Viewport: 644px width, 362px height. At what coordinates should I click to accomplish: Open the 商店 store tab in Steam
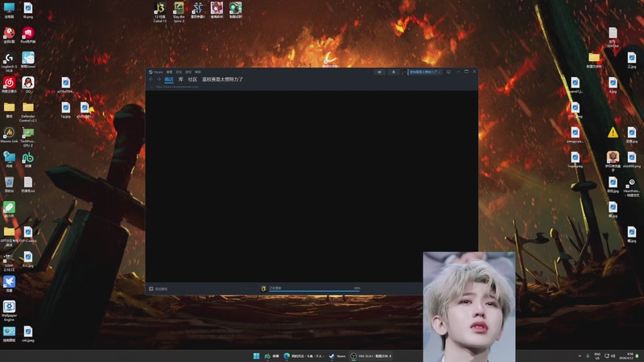(x=169, y=79)
